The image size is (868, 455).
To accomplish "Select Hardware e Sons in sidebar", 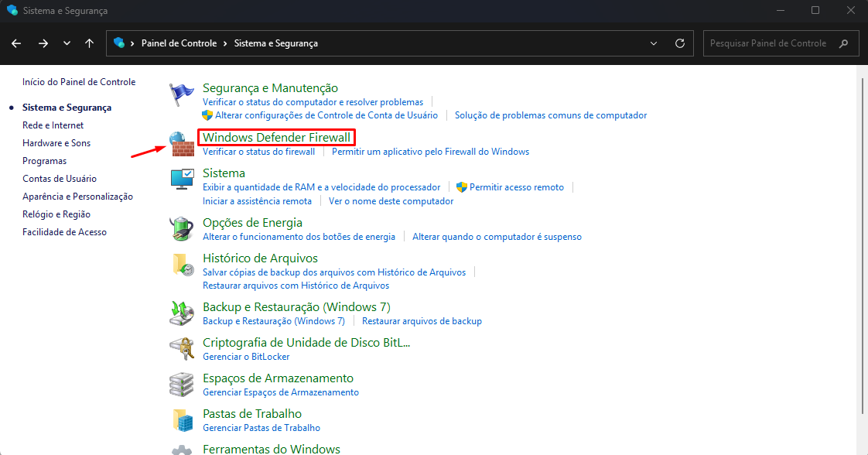I will point(56,143).
